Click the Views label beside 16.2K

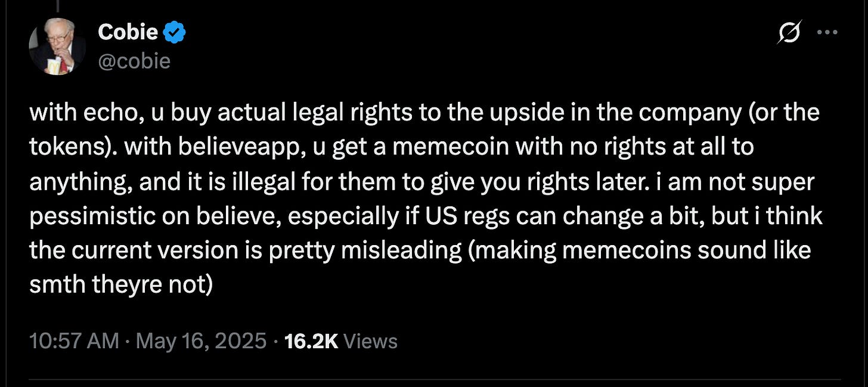371,341
